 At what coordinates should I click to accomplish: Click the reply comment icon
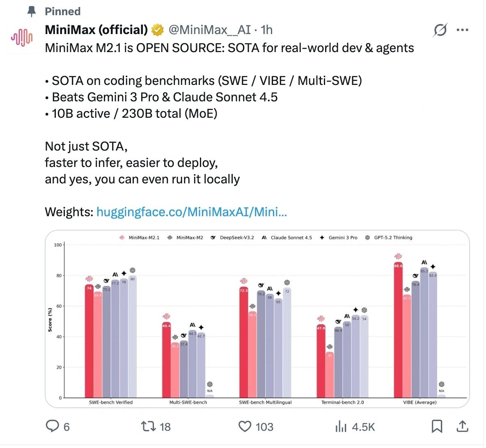point(53,426)
